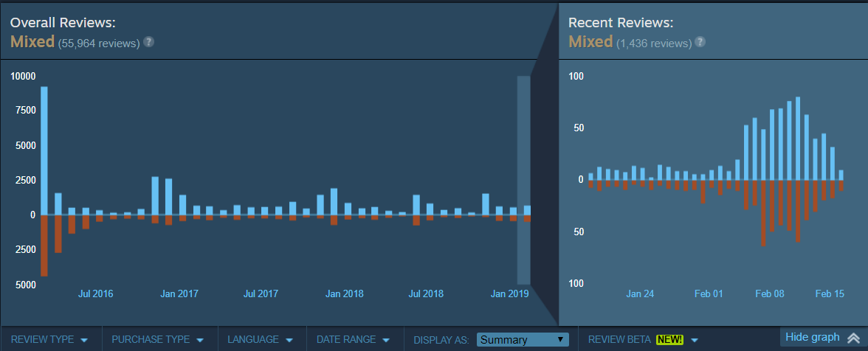Click the 1,436 reviews count text
868x351 pixels.
pos(654,43)
